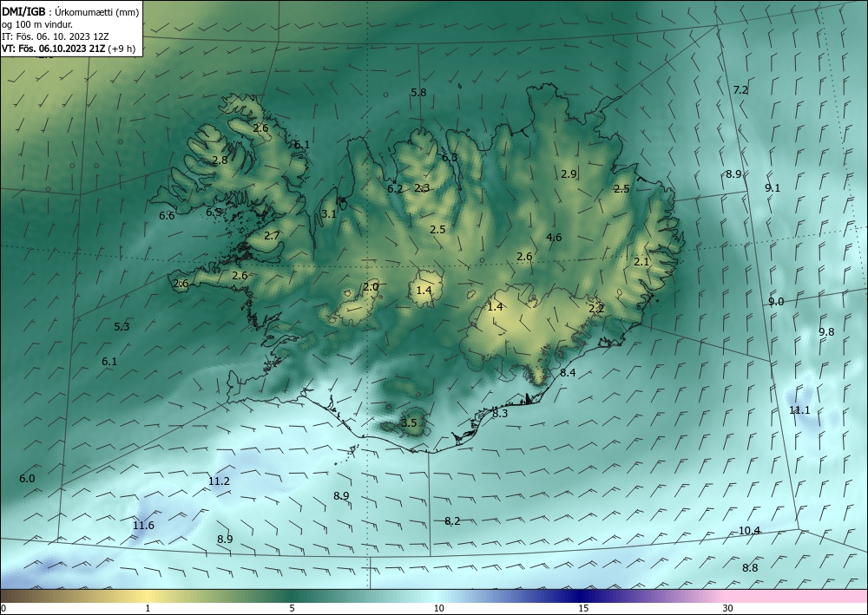
Task: Click the 11.2 value label
Action: point(219,481)
